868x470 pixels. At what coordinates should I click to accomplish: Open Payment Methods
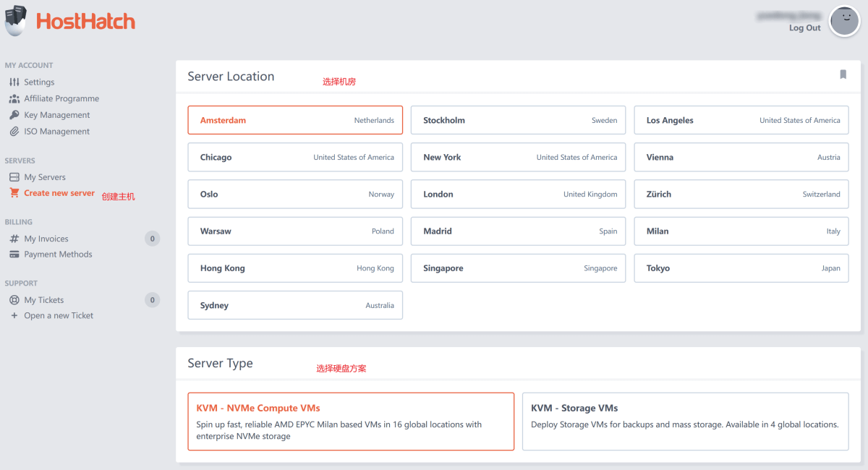58,255
